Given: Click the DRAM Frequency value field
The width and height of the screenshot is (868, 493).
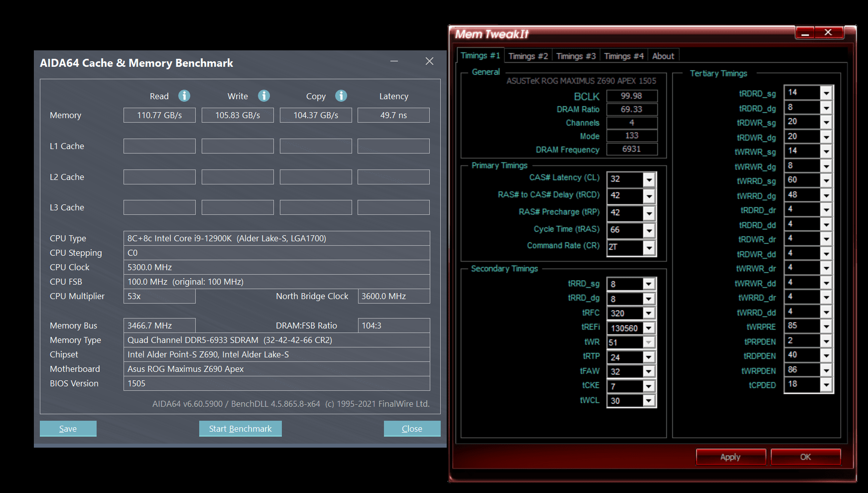Looking at the screenshot, I should coord(631,149).
